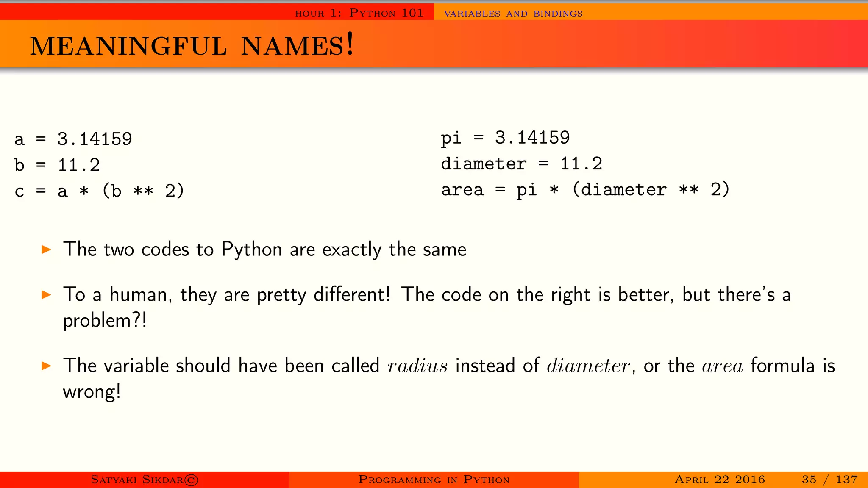
Task: Click the slide counter '35 / 137'
Action: click(x=829, y=480)
